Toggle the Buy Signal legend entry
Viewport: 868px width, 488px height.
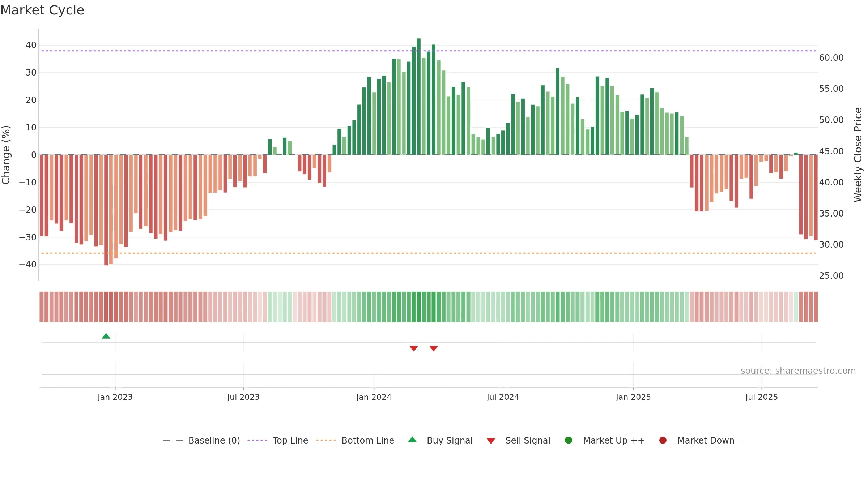440,440
